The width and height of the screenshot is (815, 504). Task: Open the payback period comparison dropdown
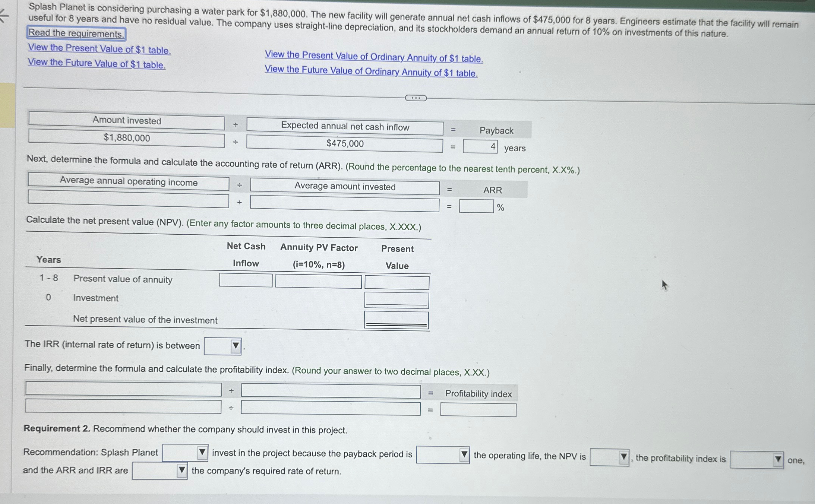(442, 455)
